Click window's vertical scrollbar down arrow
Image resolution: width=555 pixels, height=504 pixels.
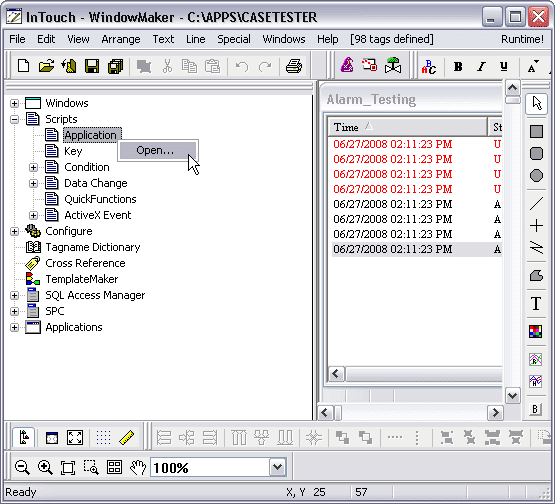coord(513,395)
